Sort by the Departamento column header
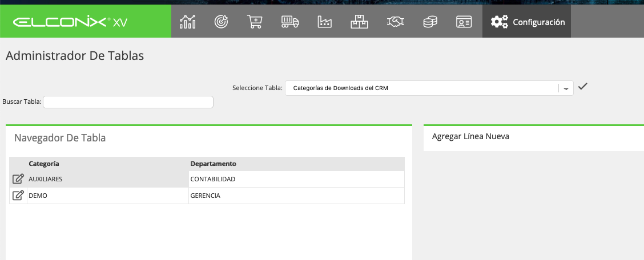This screenshot has height=260, width=644. (x=213, y=164)
